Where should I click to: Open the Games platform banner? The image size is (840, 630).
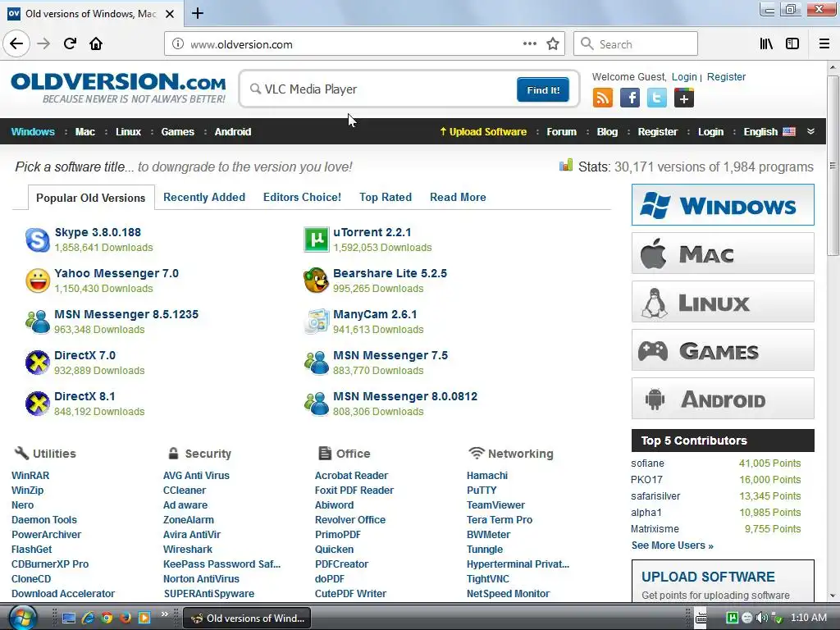pyautogui.click(x=723, y=350)
